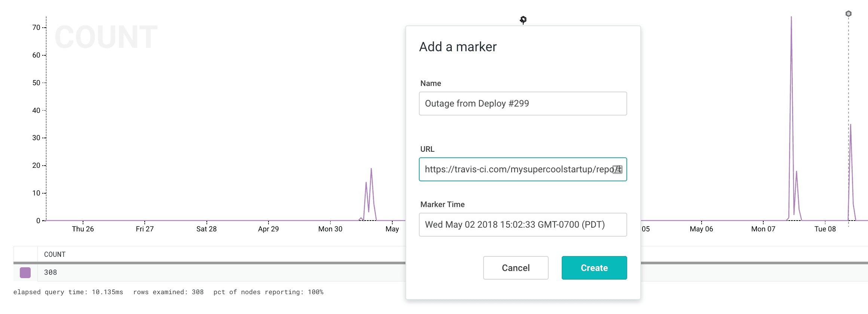Click the Marker Time input field
868x314 pixels.
(x=522, y=225)
